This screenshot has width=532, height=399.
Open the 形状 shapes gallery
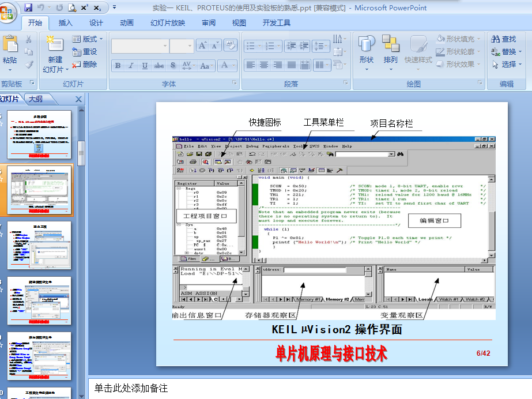(367, 53)
